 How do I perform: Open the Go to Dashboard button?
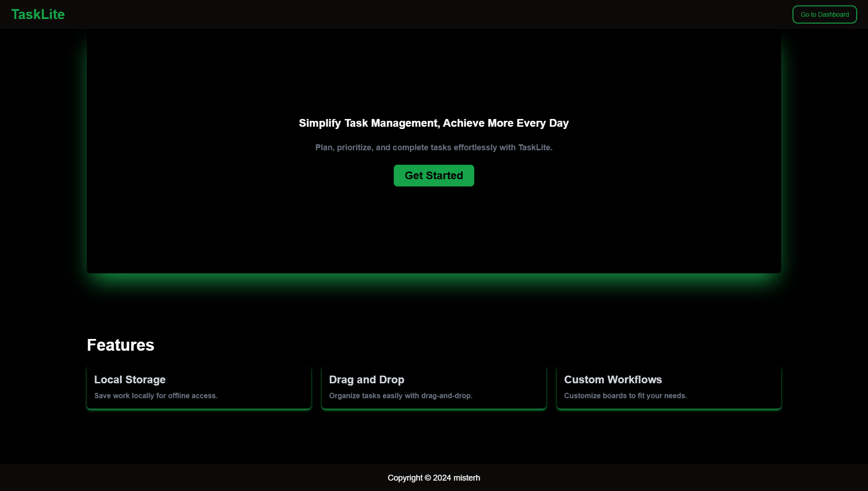(824, 14)
